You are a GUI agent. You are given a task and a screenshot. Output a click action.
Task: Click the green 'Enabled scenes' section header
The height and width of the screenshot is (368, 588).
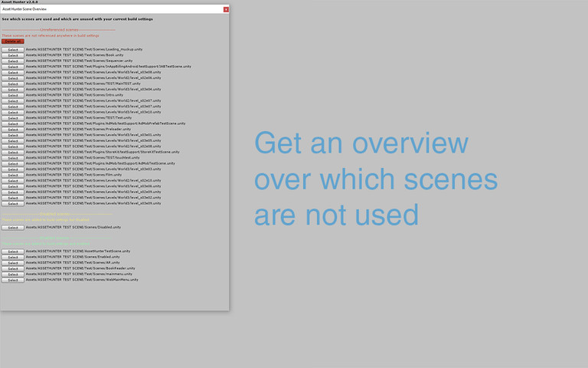click(x=55, y=238)
